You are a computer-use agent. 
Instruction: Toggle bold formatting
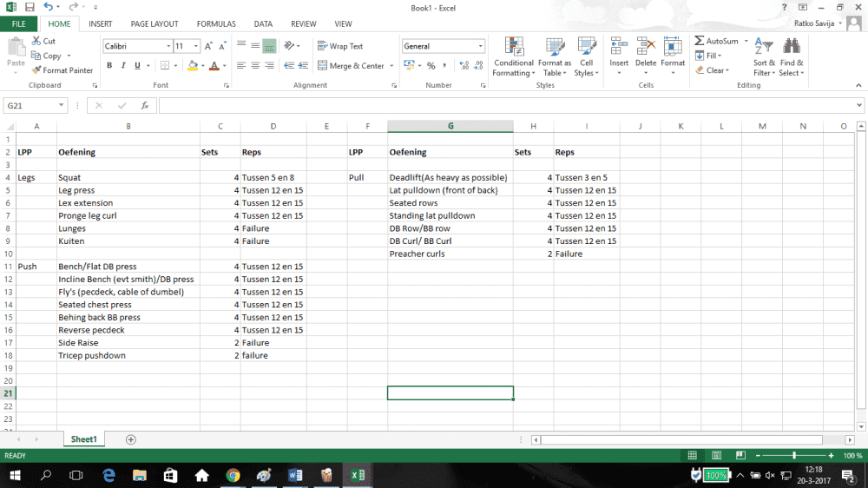tap(110, 66)
